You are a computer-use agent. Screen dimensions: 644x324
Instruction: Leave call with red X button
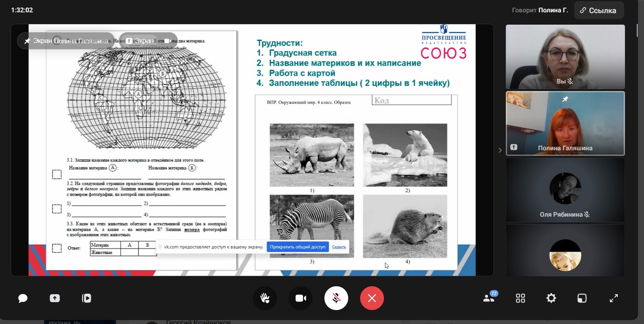point(372,298)
